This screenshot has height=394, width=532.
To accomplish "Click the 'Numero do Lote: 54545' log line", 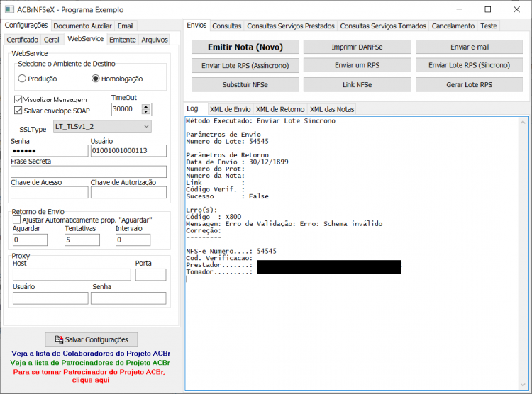I will (x=227, y=142).
